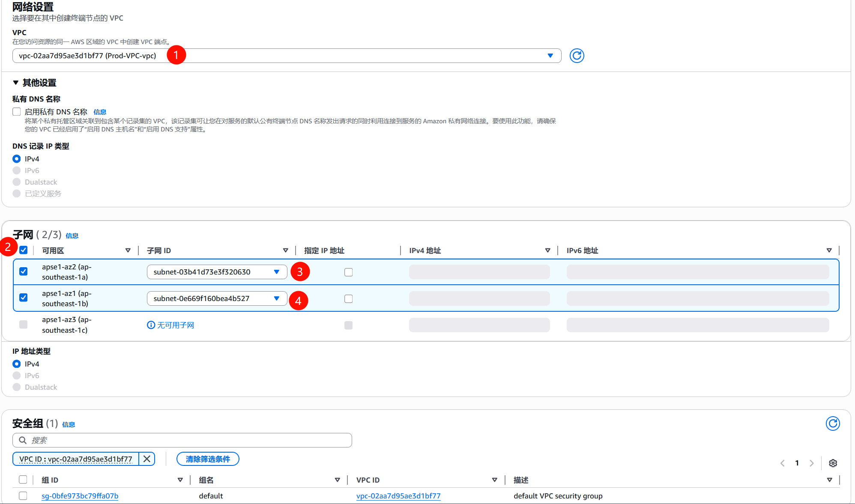Go to previous security group page
This screenshot has height=504, width=855.
tap(782, 463)
